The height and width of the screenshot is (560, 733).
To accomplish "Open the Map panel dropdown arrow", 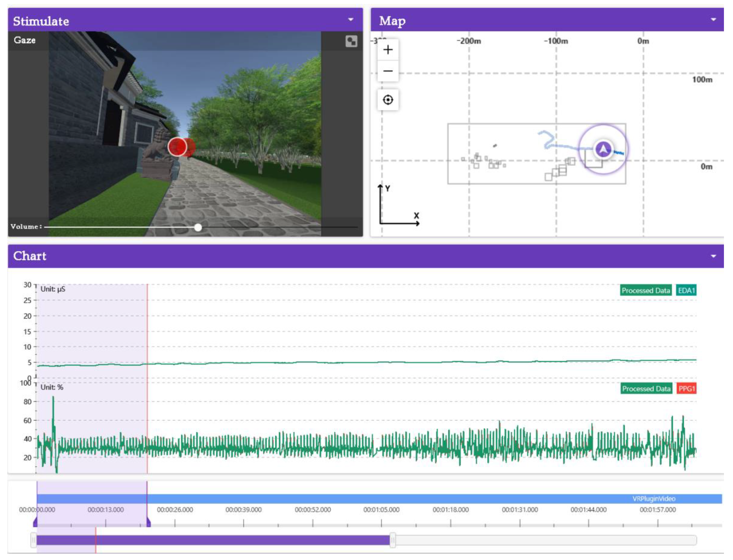I will click(x=713, y=20).
